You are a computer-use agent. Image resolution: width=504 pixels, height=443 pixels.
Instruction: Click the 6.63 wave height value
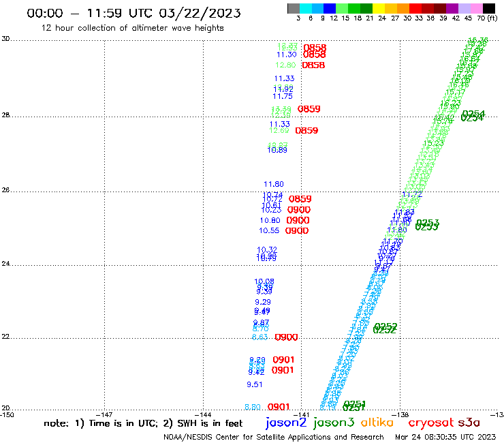click(x=259, y=337)
